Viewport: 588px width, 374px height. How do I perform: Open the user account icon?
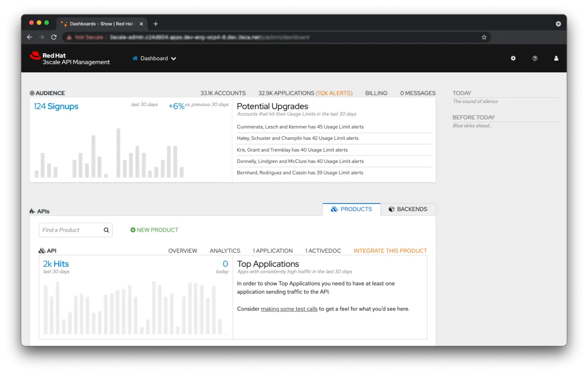click(x=556, y=58)
